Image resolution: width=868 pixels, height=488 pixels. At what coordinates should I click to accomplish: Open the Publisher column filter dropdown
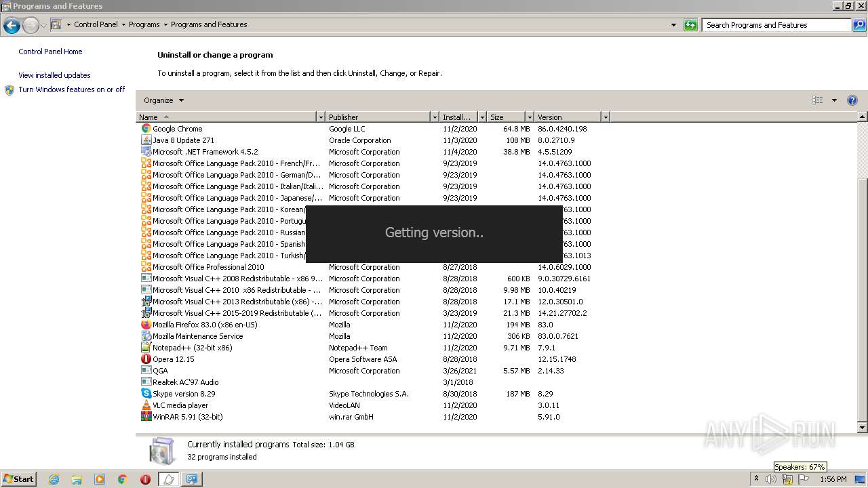tap(435, 117)
